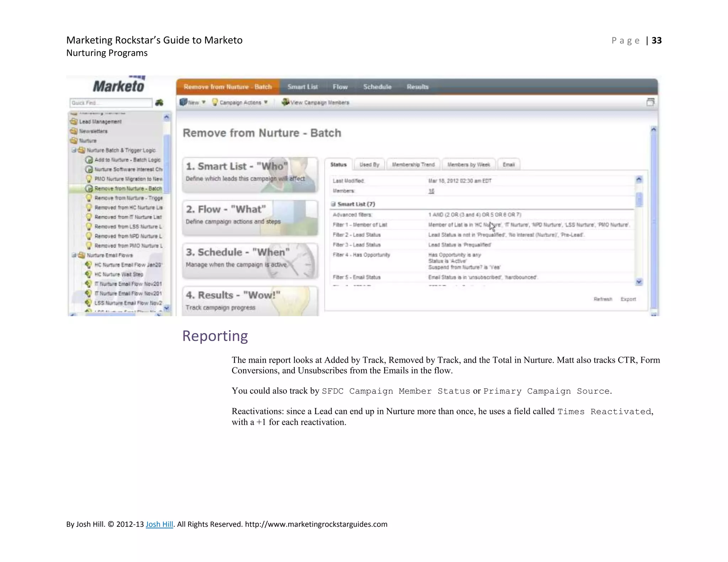Click Status panel scroll-up arrow

tap(639, 179)
